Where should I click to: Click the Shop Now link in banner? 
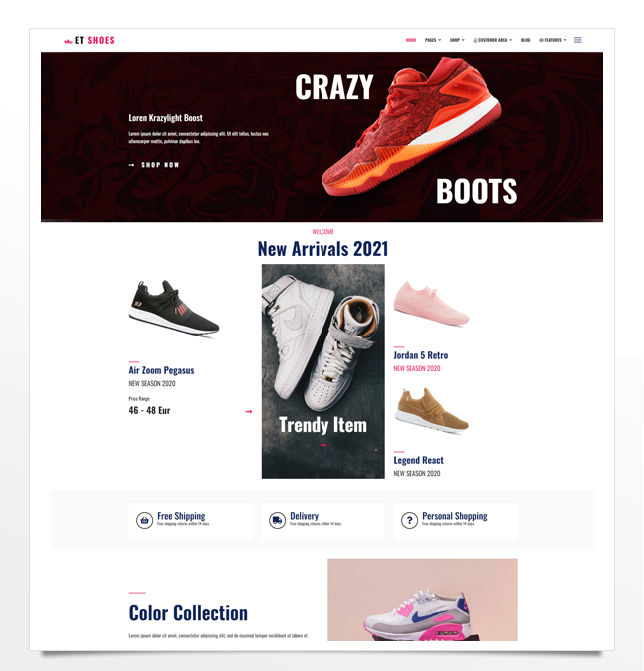pyautogui.click(x=160, y=165)
